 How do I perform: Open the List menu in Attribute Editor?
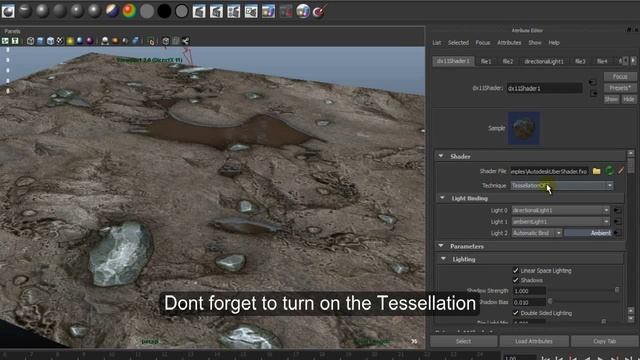[x=437, y=42]
